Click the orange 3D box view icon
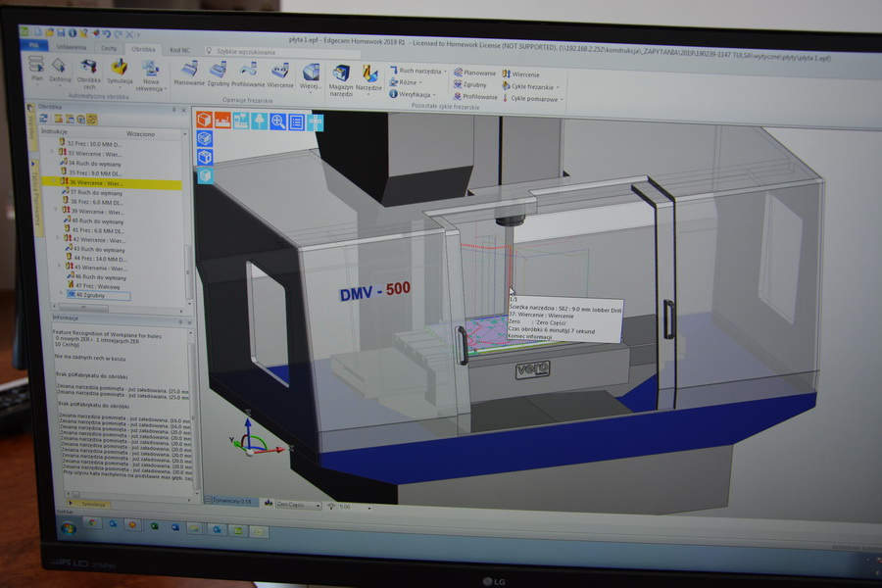Viewport: 882px width, 588px height. point(204,120)
